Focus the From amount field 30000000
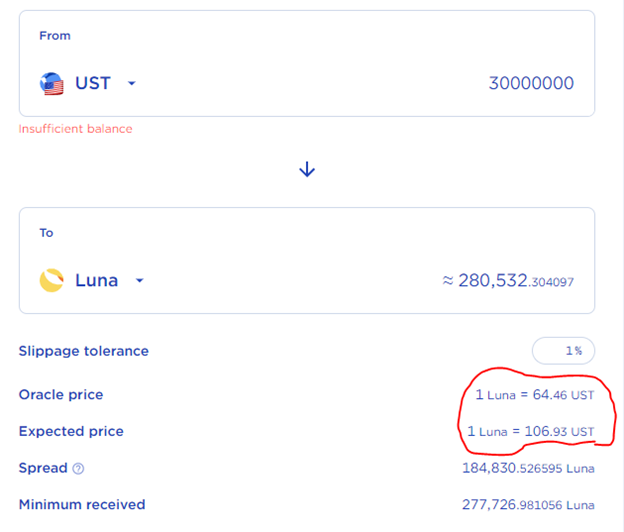Viewport: 624px width, 532px height. (x=531, y=84)
